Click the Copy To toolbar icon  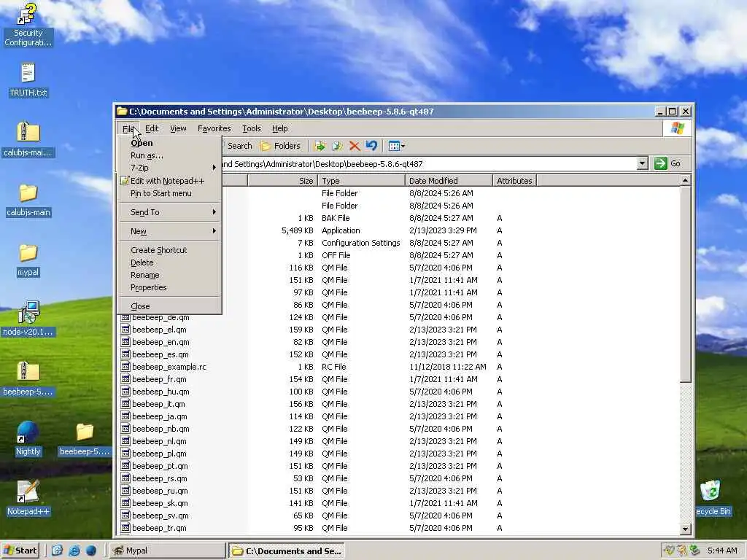tap(337, 146)
